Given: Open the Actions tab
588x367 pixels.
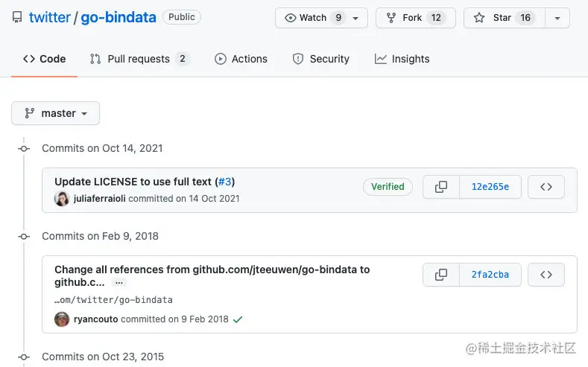Looking at the screenshot, I should [241, 59].
